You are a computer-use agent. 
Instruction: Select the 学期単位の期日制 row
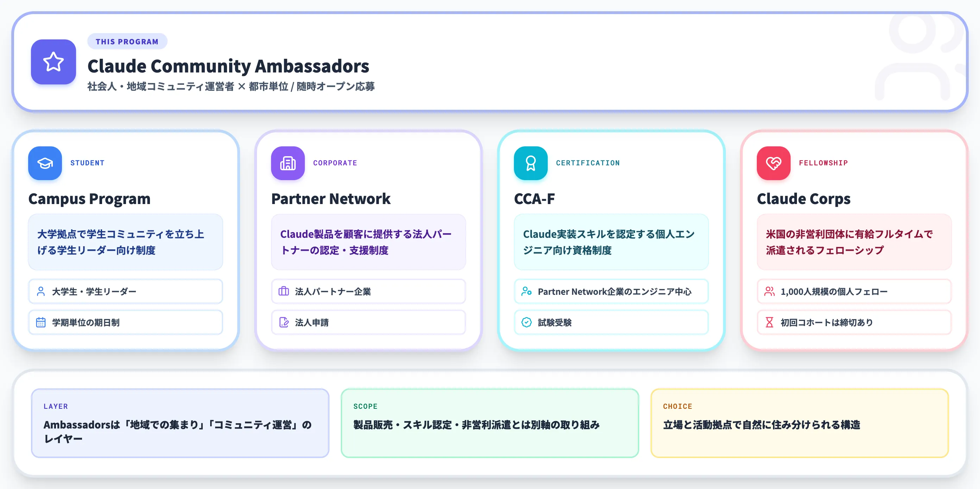coord(126,323)
